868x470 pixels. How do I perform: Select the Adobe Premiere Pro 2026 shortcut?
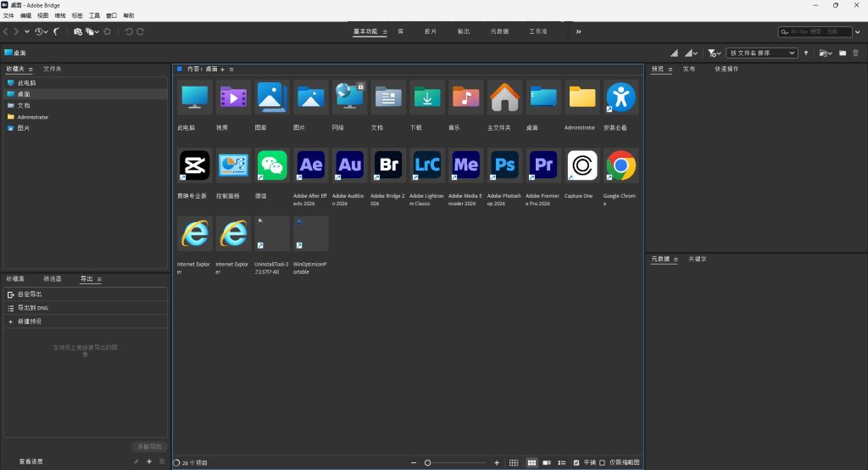click(x=543, y=165)
